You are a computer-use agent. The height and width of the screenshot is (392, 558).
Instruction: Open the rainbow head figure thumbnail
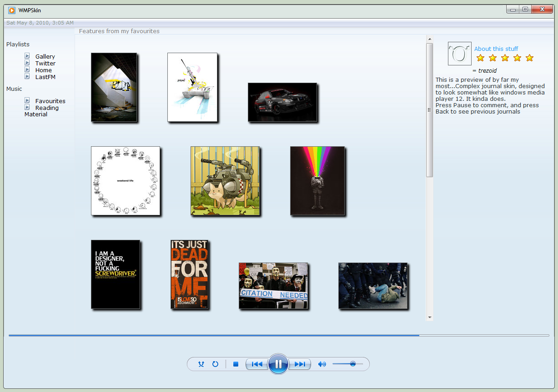point(317,181)
